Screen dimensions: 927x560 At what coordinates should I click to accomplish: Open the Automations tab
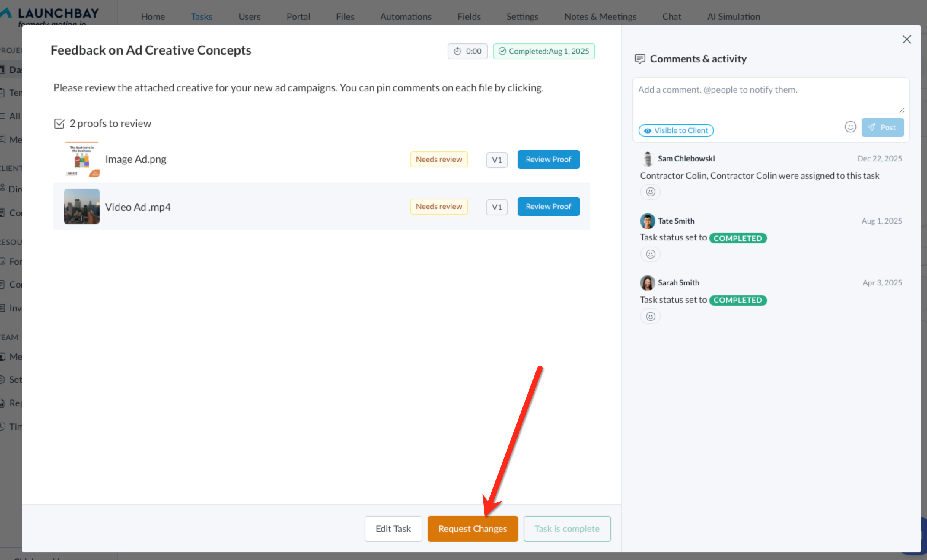(x=406, y=17)
